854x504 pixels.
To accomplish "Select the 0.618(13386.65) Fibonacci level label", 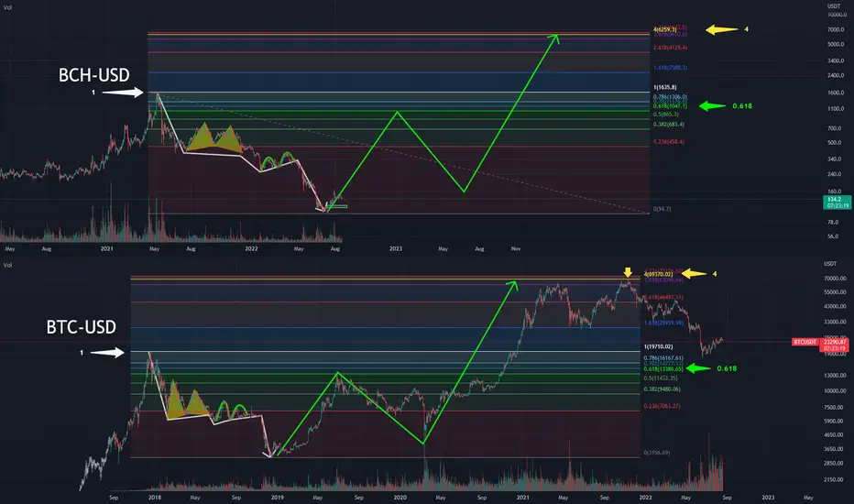I will [x=663, y=369].
